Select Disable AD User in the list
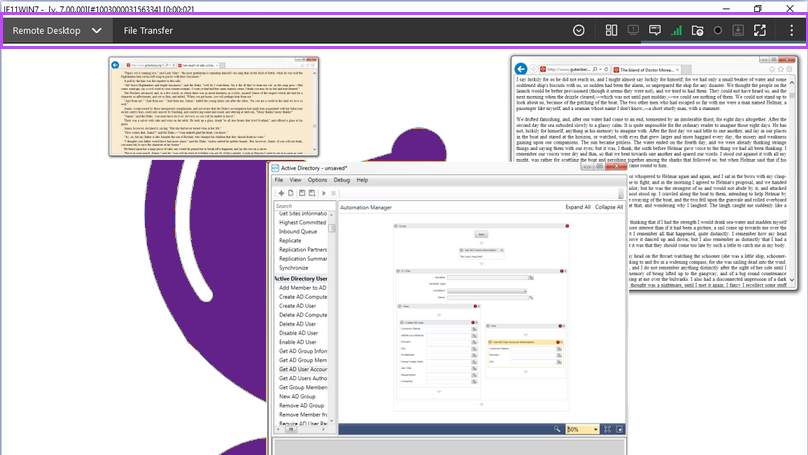This screenshot has width=808, height=455. [x=297, y=333]
